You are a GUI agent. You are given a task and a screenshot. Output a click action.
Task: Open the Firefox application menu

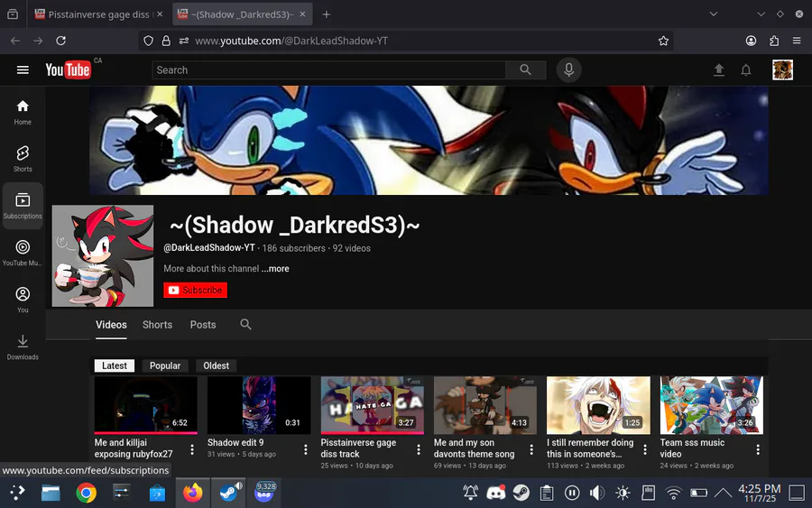pyautogui.click(x=797, y=41)
